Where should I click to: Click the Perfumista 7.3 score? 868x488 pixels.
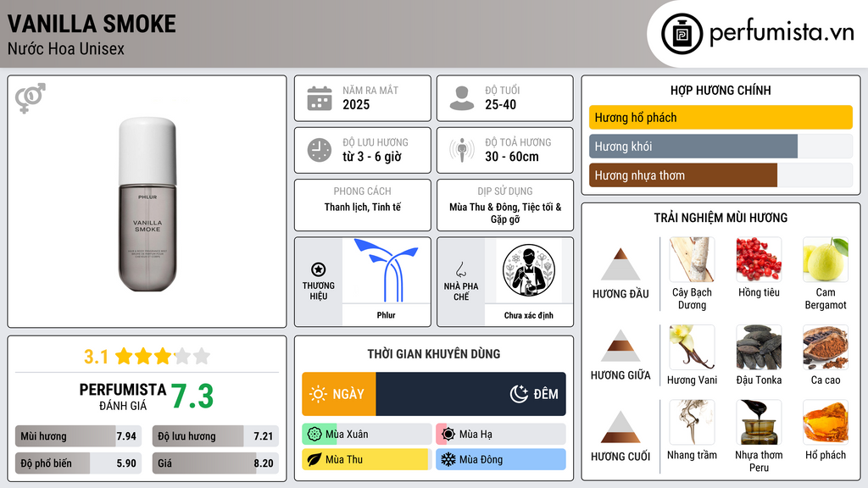tap(192, 396)
